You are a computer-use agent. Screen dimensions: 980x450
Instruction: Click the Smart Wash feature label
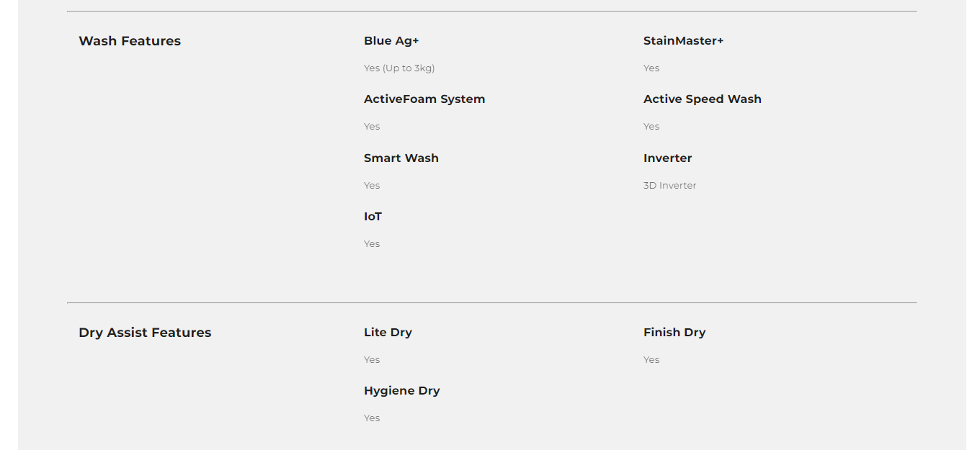click(401, 158)
